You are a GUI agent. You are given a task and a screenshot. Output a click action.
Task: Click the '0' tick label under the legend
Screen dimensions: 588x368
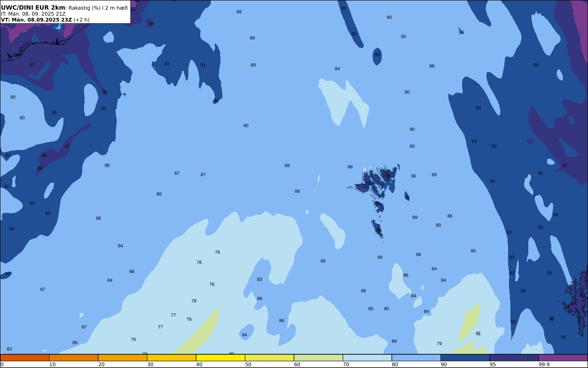coord(2,364)
